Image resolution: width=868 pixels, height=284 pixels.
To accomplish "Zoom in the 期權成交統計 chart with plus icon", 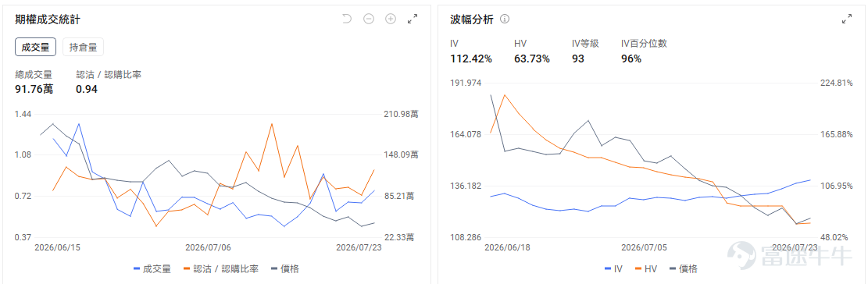I will (x=391, y=20).
